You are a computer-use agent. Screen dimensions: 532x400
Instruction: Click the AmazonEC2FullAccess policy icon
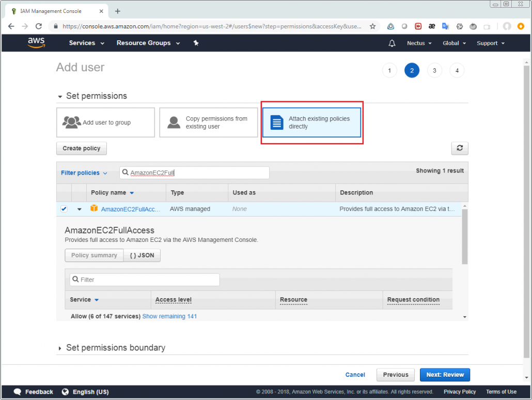point(94,209)
